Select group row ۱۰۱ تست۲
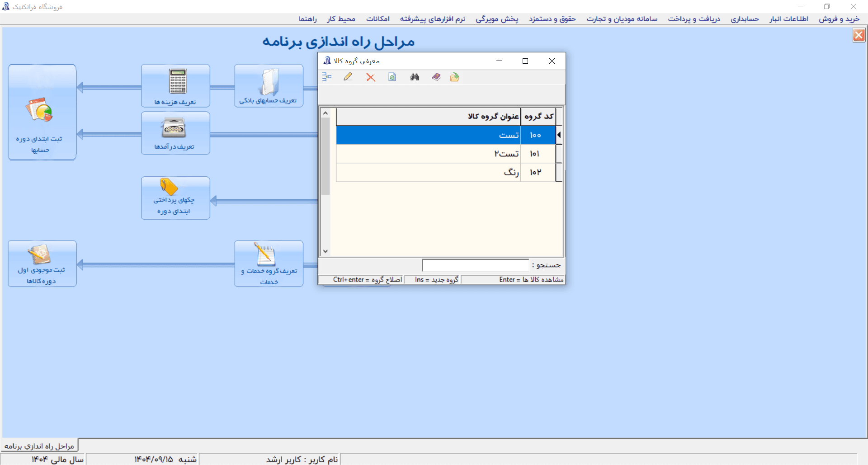Viewport: 868px width, 465px height. (446, 154)
